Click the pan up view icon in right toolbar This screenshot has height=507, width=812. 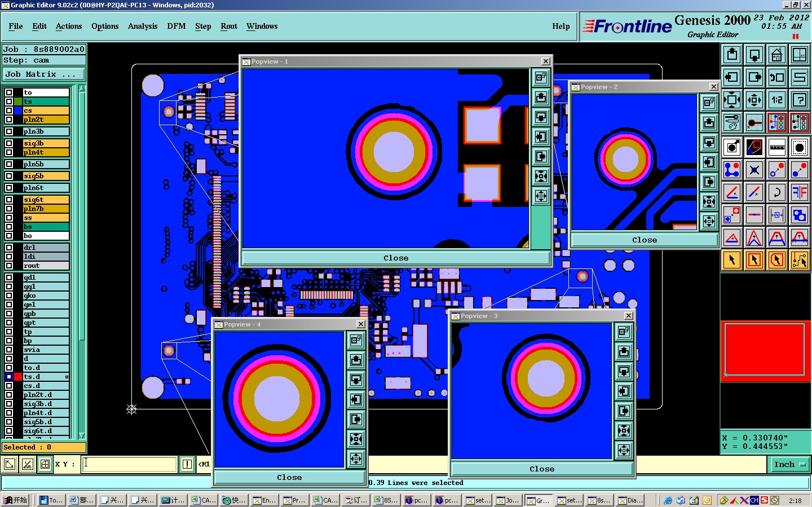point(732,55)
